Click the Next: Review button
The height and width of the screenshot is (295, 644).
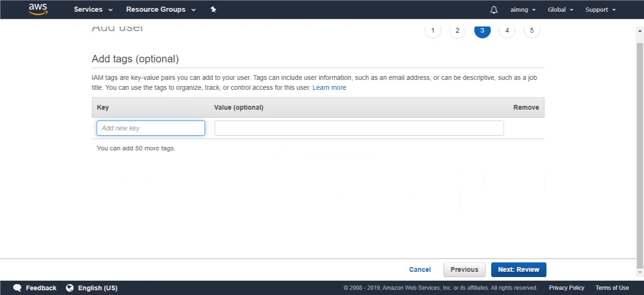point(518,269)
